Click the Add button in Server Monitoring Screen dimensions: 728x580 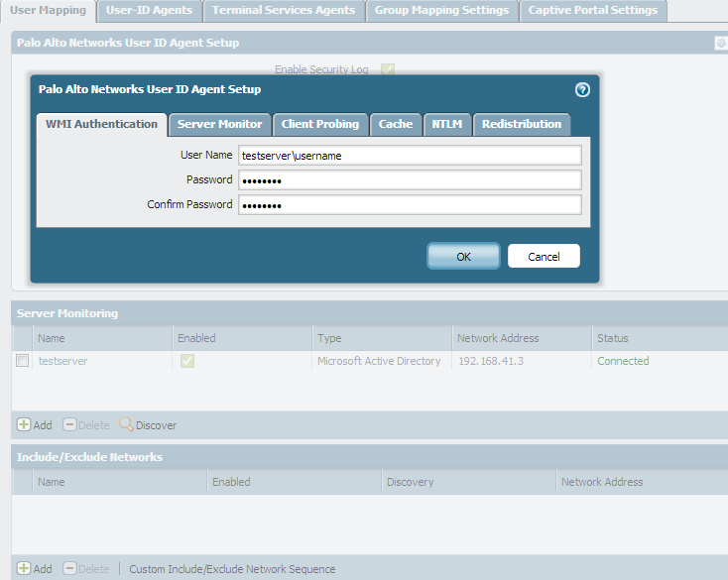click(x=35, y=425)
